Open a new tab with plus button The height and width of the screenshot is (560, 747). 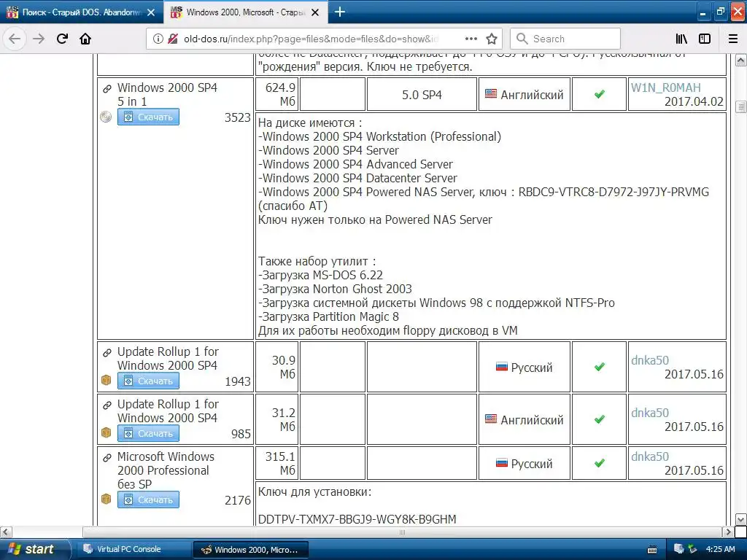(x=340, y=12)
